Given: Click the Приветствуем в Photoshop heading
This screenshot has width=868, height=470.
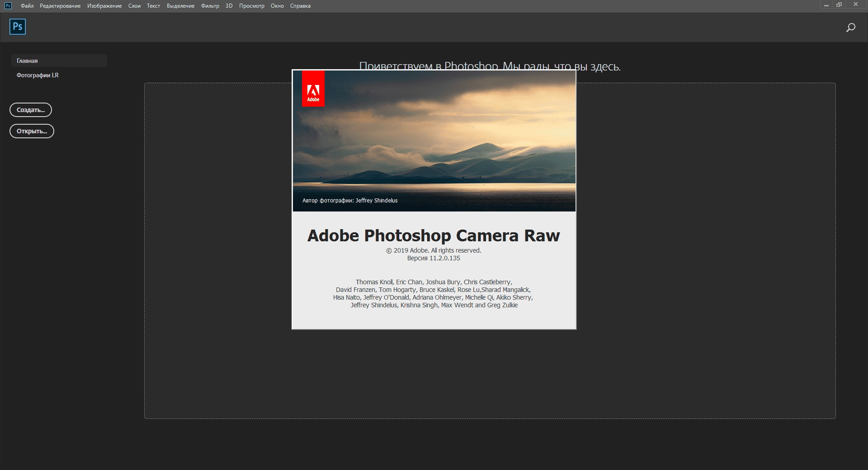Looking at the screenshot, I should click(490, 66).
